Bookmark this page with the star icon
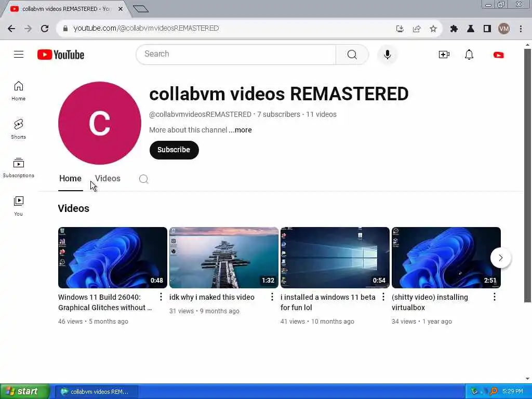 point(433,29)
